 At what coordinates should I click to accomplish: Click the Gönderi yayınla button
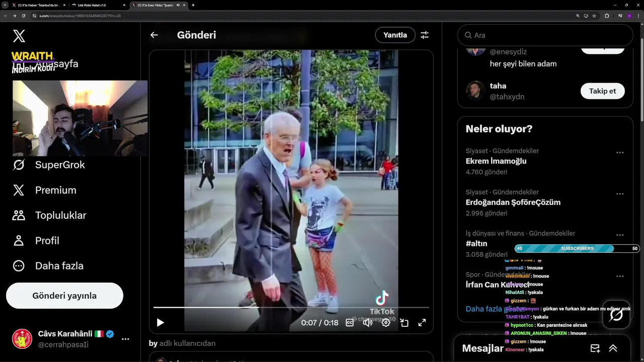(x=64, y=296)
